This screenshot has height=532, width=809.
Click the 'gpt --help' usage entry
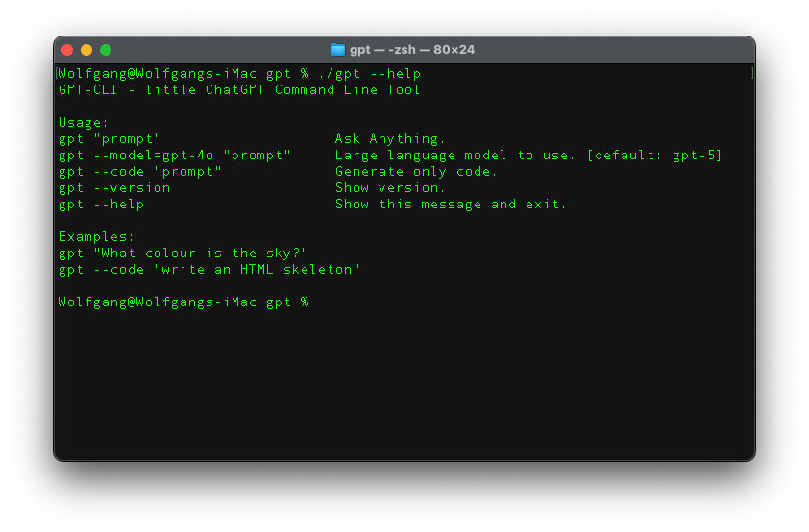101,205
